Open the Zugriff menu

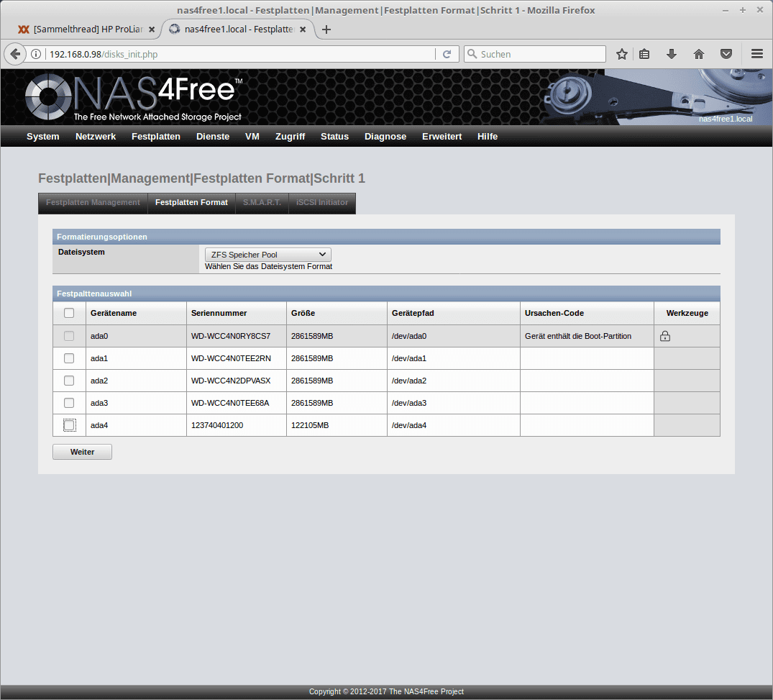coord(291,137)
